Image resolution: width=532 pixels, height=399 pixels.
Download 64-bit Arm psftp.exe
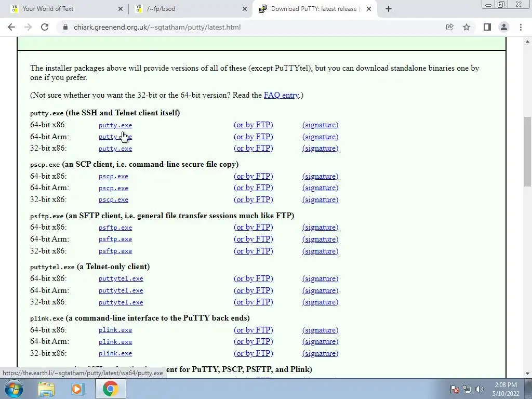point(115,239)
